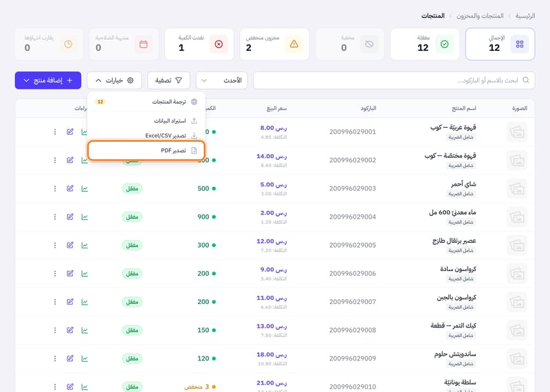The width and height of the screenshot is (550, 392).
Task: Expand the الأحدث sort dropdown
Action: (221, 80)
